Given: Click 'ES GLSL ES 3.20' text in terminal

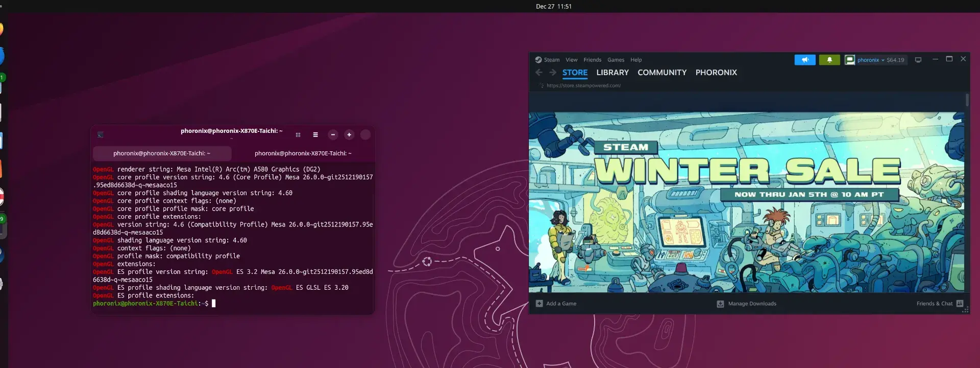Looking at the screenshot, I should coord(322,288).
